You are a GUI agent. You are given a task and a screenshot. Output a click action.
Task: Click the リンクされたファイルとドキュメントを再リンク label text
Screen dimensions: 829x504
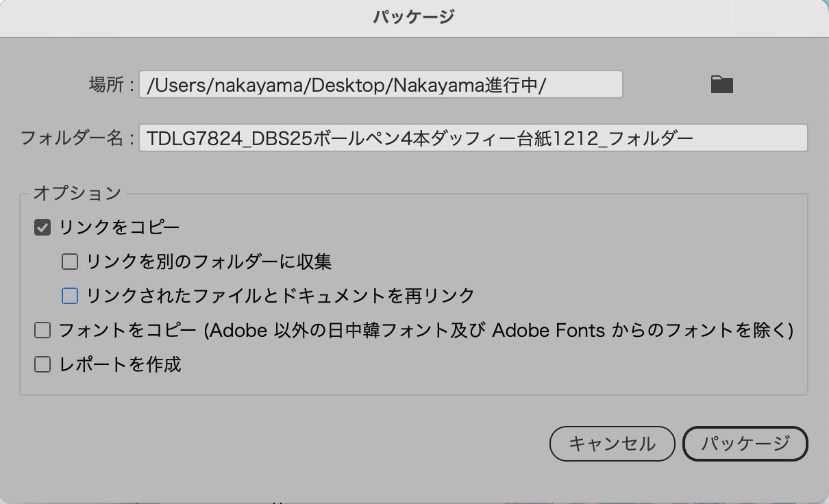tap(280, 296)
